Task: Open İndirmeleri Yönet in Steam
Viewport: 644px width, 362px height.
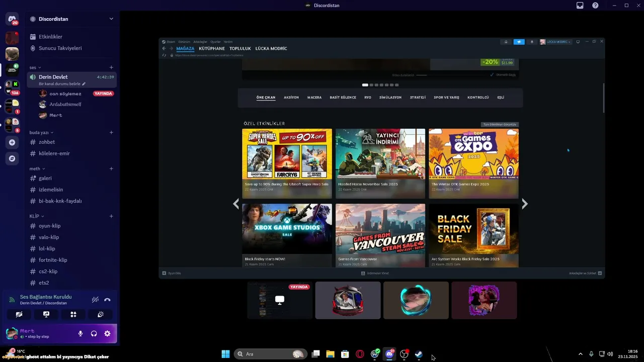Action: [x=375, y=273]
